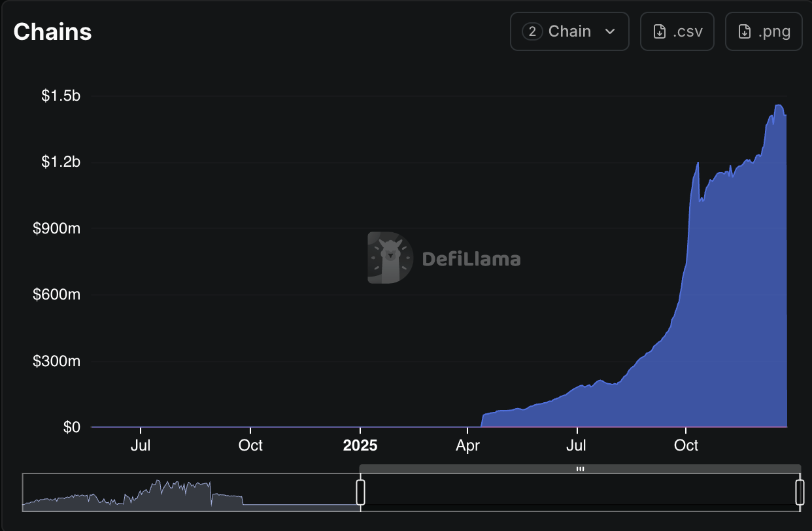Download the chart as .csv
This screenshot has height=531, width=812.
(x=677, y=31)
